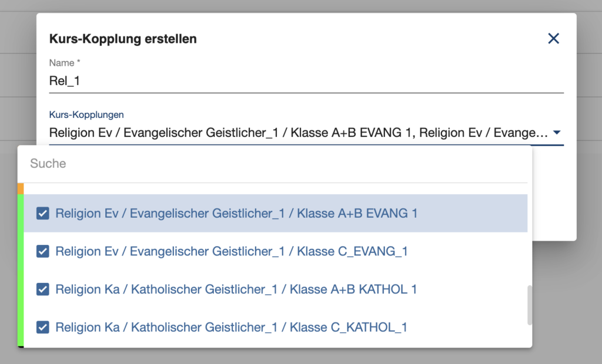Uncheck the Klasse A+B EVANG 1 checkbox
This screenshot has width=602, height=364.
tap(42, 213)
